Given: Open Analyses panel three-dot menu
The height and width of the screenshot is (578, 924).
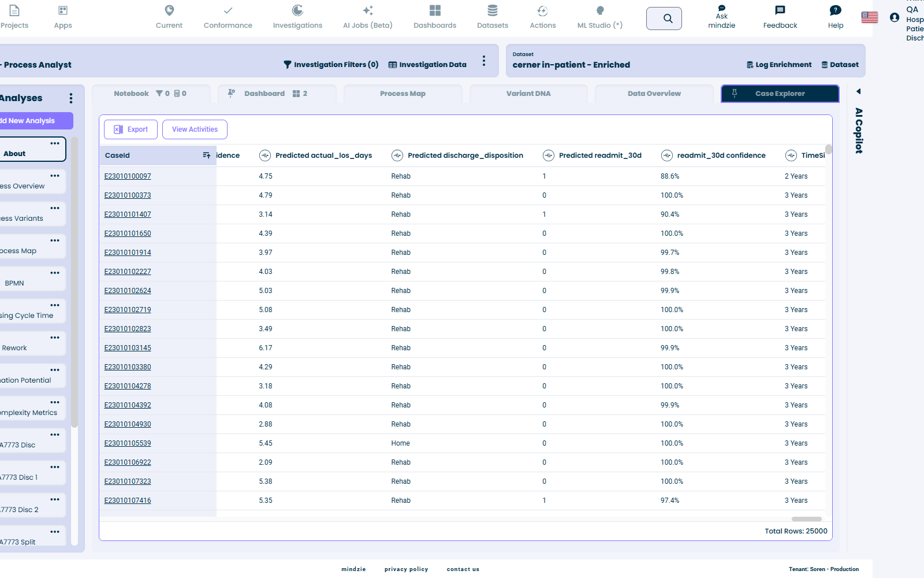Looking at the screenshot, I should click(71, 98).
